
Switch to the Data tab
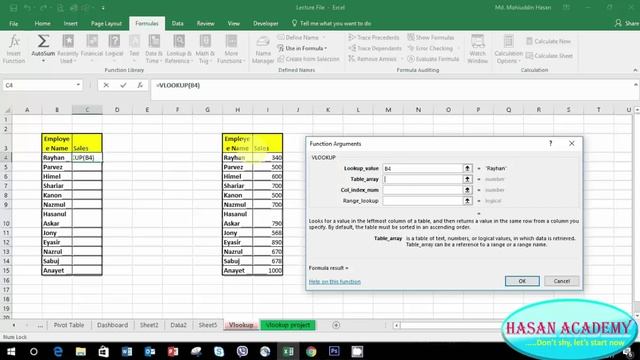coord(178,24)
